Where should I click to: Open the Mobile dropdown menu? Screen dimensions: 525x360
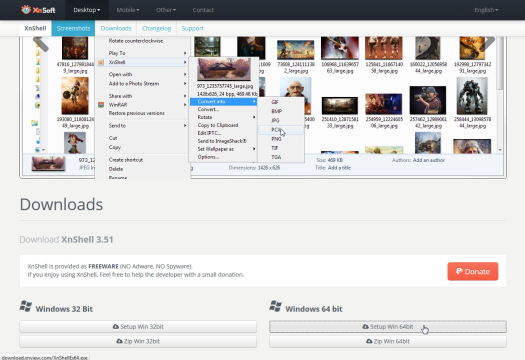coord(128,10)
